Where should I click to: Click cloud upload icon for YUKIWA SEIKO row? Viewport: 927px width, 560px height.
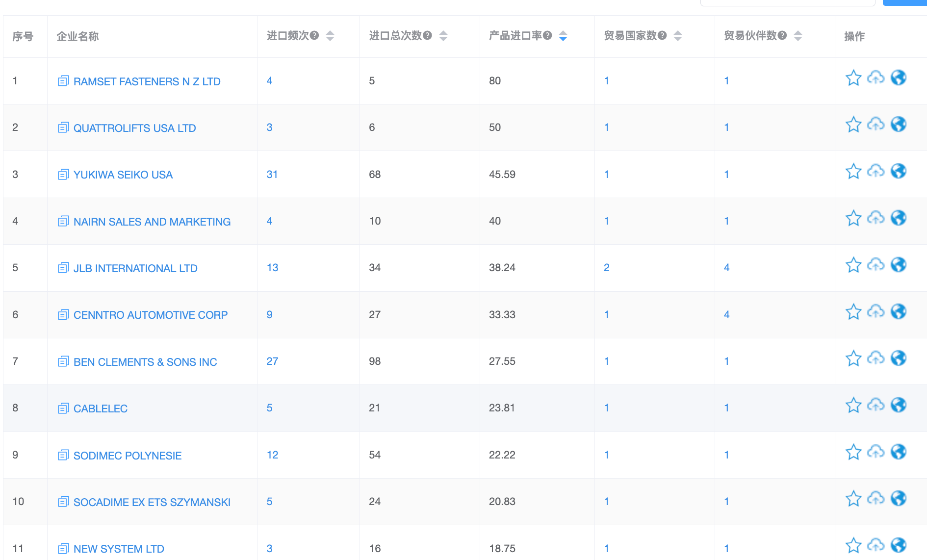[x=876, y=171]
